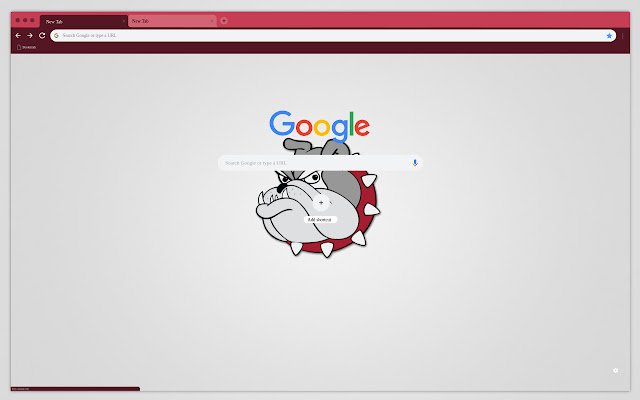Open the browser three-dot menu

tap(622, 36)
